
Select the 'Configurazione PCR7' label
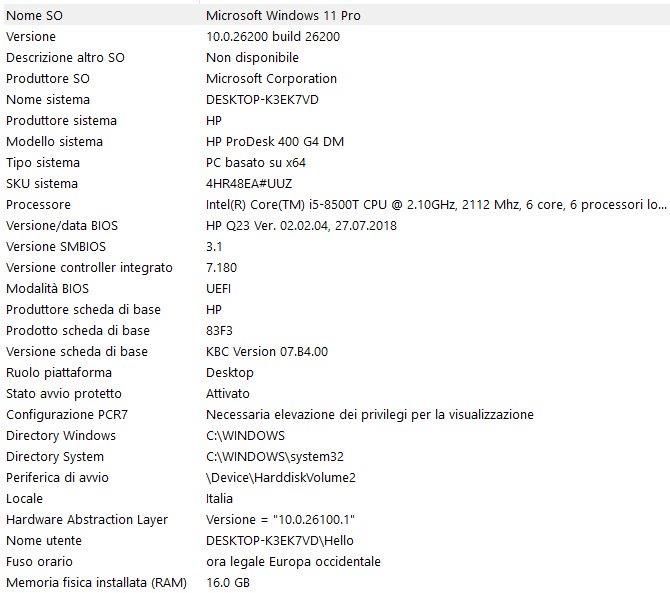(x=67, y=414)
